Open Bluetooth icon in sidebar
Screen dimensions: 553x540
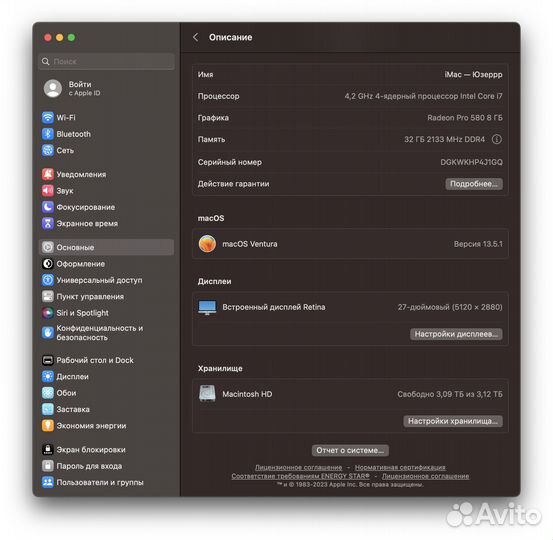[x=48, y=134]
